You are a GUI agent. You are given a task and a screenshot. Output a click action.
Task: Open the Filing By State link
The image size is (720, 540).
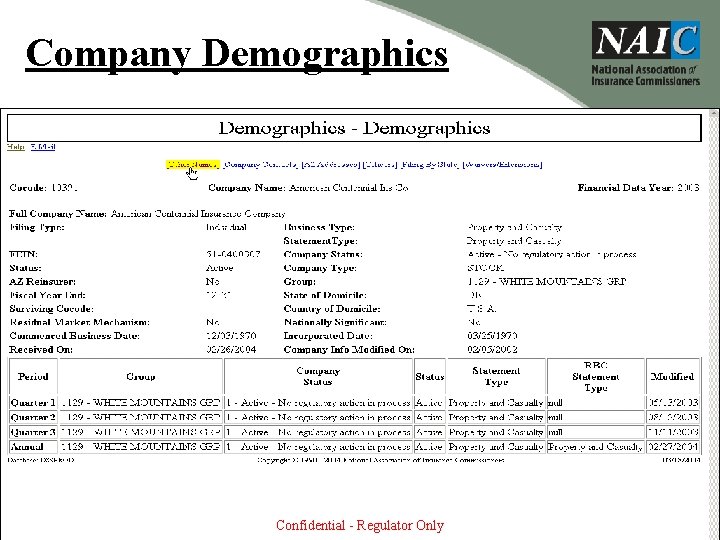click(429, 164)
